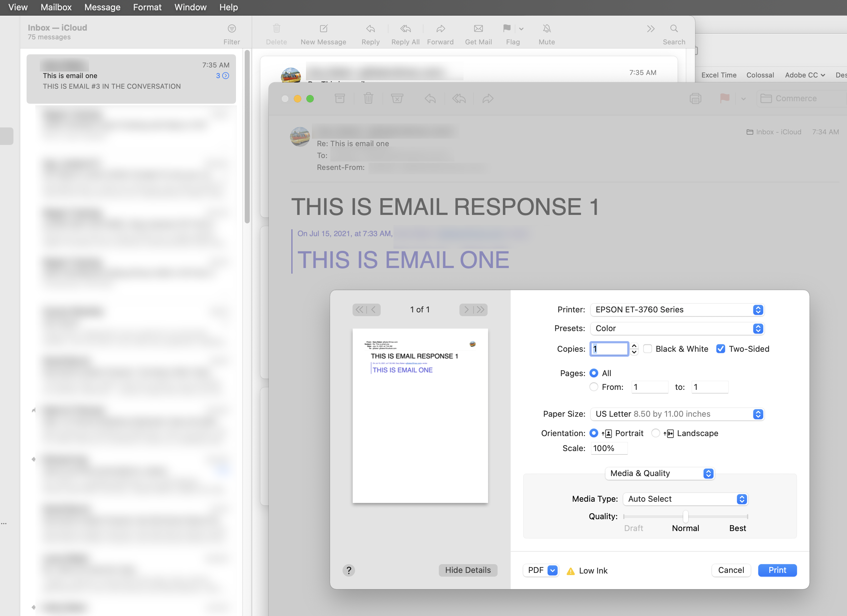The height and width of the screenshot is (616, 847).
Task: Click the Search magnifier icon
Action: tap(674, 29)
